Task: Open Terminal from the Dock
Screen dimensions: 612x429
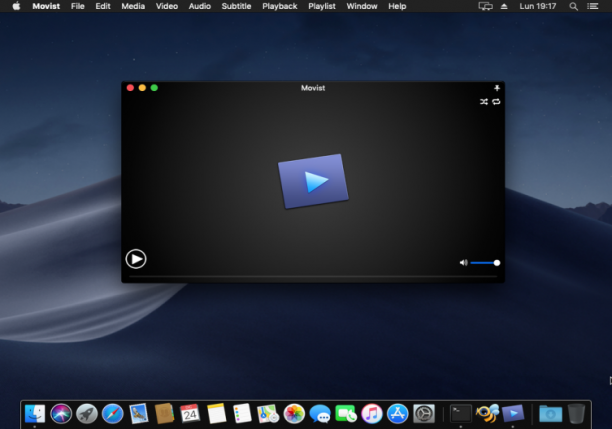Action: tap(461, 414)
